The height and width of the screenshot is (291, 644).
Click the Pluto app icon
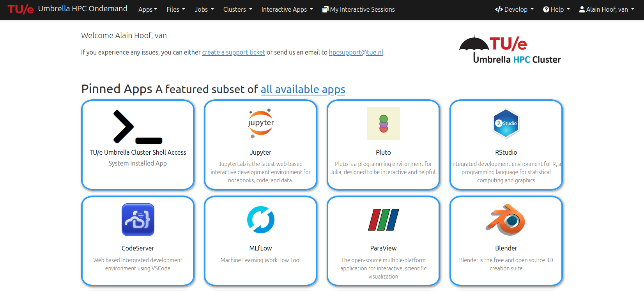coord(383,123)
